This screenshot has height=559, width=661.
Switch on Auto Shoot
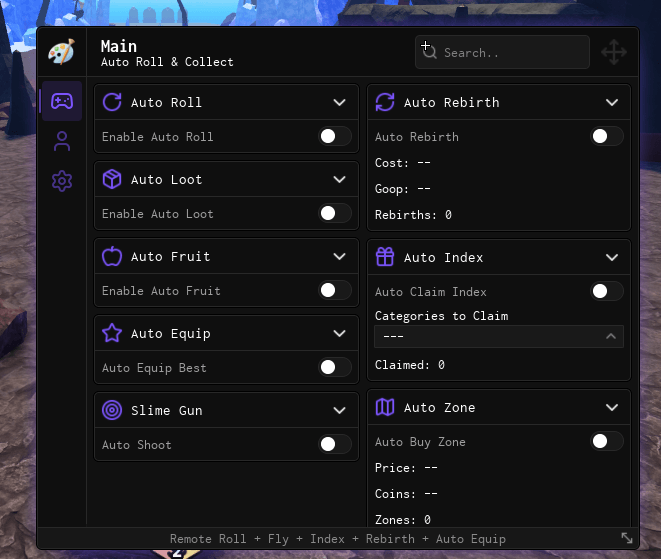(335, 444)
